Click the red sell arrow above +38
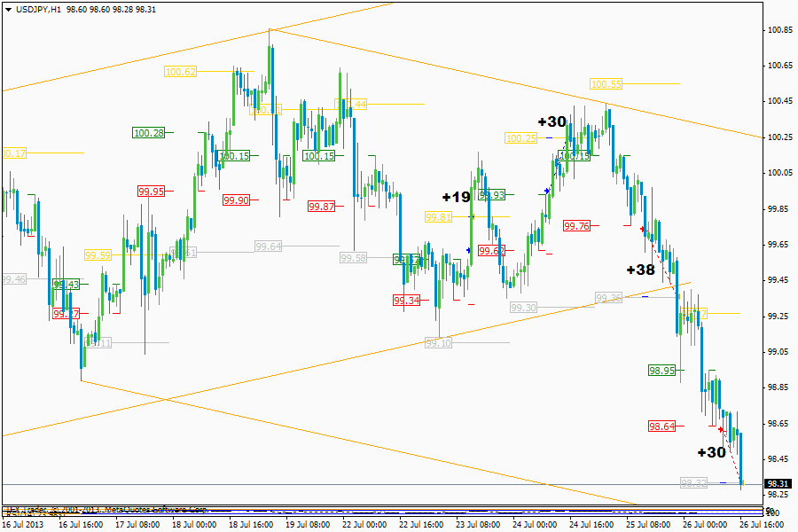This screenshot has width=798, height=532. (643, 229)
